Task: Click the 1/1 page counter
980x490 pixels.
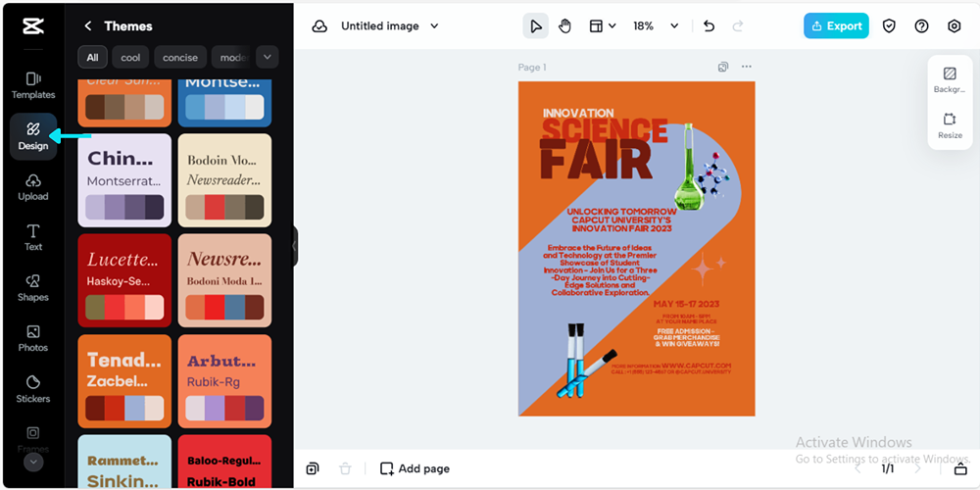Action: click(888, 468)
